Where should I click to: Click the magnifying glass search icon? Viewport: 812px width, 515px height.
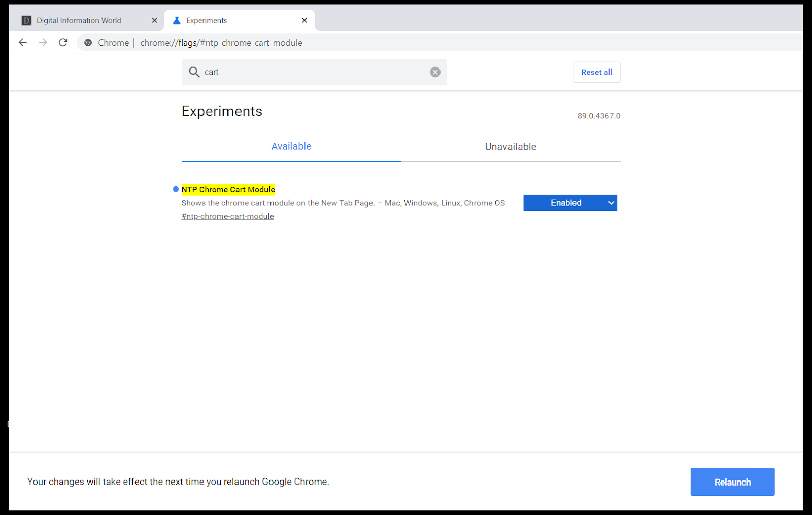[194, 72]
